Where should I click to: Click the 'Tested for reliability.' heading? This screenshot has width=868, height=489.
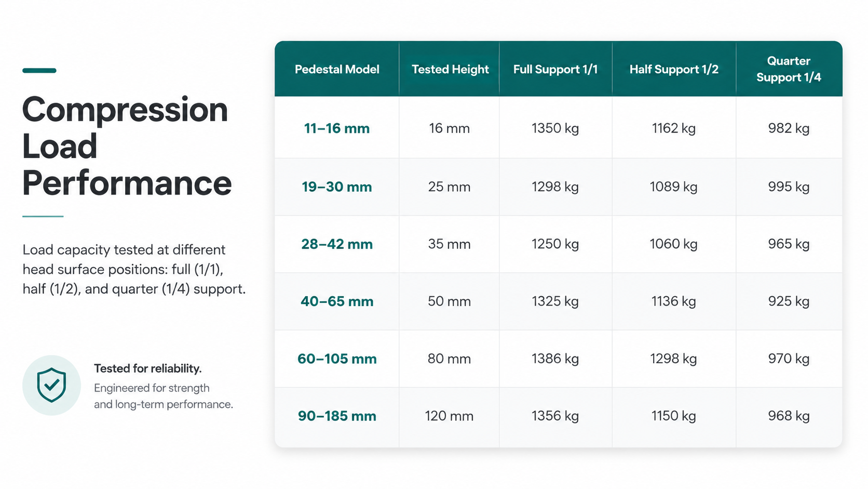tap(148, 368)
